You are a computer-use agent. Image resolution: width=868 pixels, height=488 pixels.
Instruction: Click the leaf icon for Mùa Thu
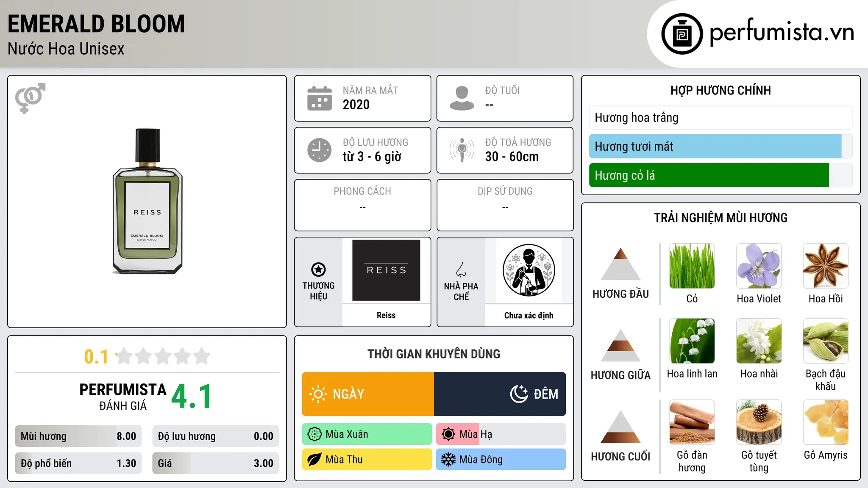tap(314, 460)
